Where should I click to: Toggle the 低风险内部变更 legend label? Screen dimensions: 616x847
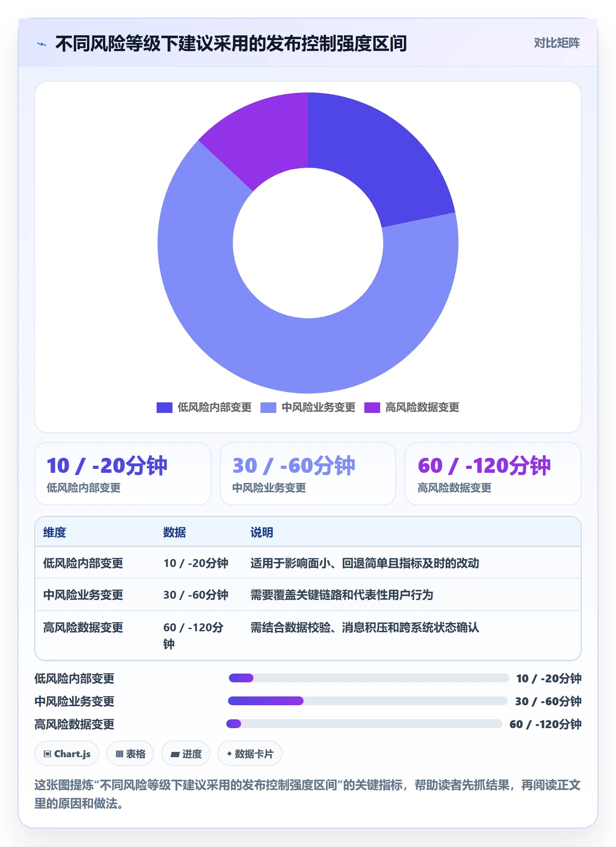tap(214, 408)
